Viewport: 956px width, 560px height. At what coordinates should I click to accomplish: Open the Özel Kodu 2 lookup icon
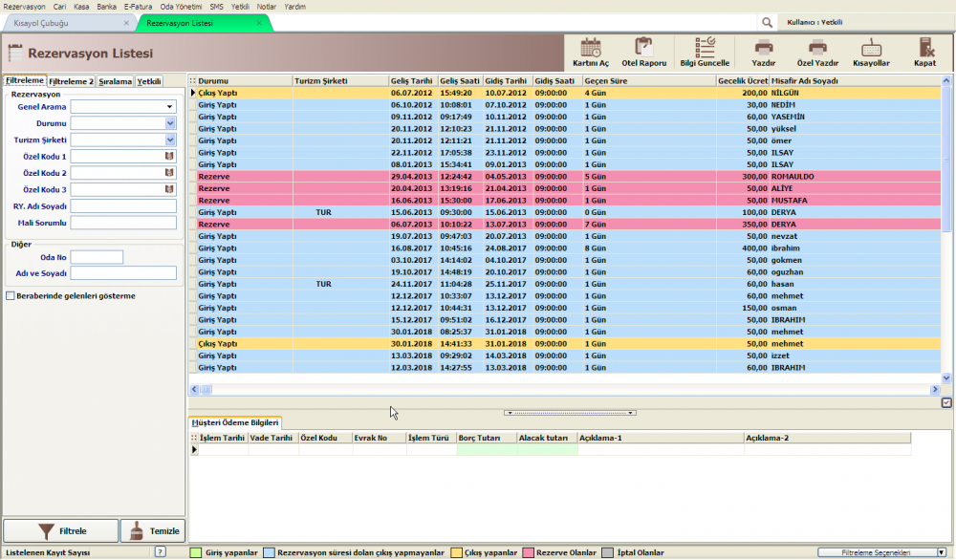[169, 172]
